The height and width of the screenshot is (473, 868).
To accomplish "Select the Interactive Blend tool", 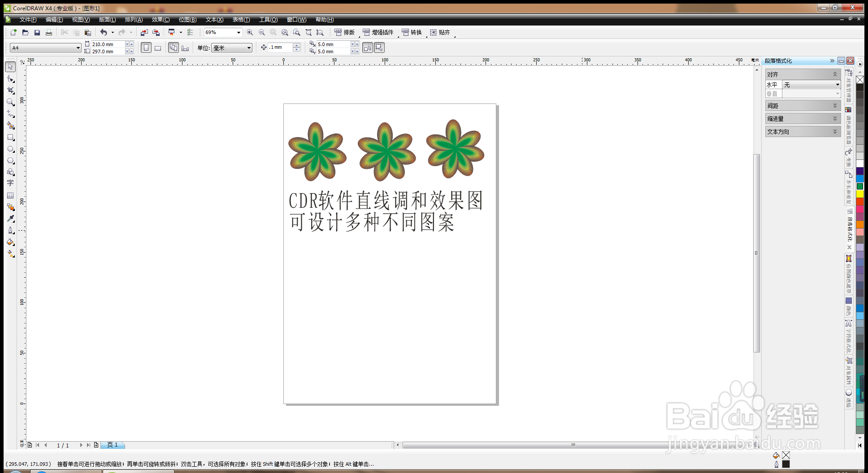I will pyautogui.click(x=11, y=207).
